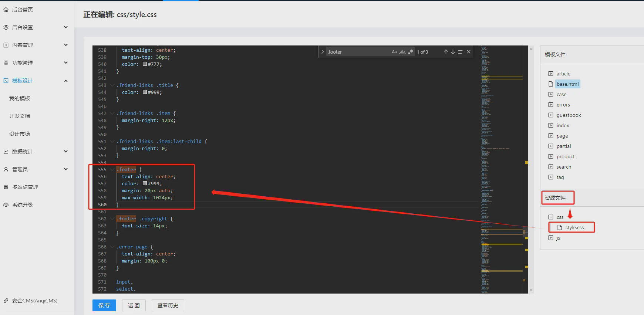Open base.html template file
The width and height of the screenshot is (644, 315).
click(x=568, y=84)
